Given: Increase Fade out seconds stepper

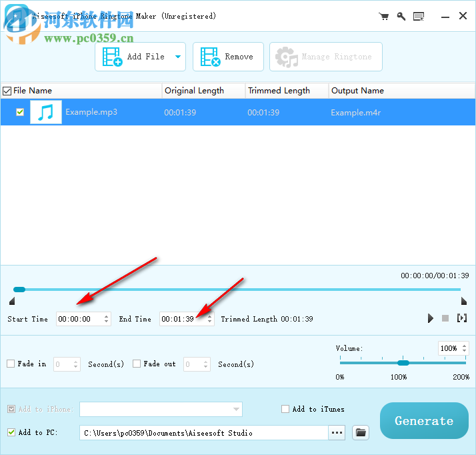Looking at the screenshot, I should point(205,362).
